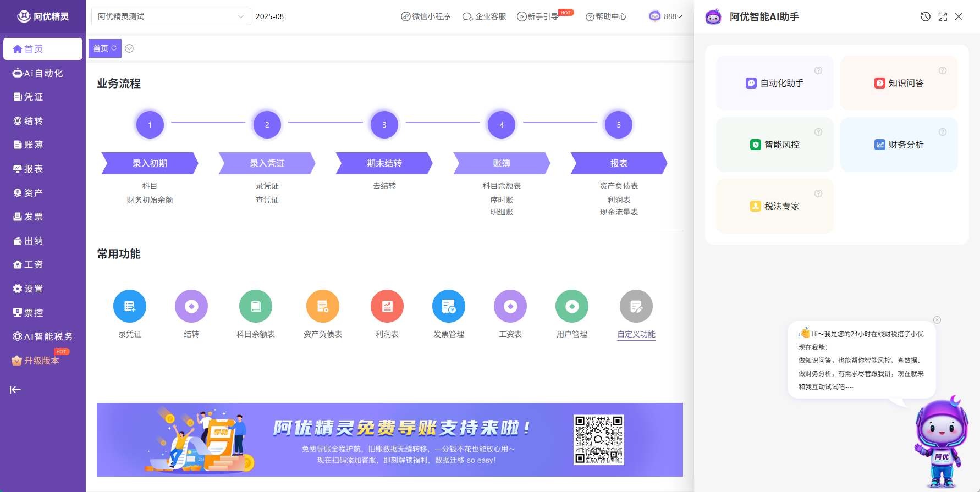
Task: Expand the 888 user account menu
Action: [x=666, y=16]
